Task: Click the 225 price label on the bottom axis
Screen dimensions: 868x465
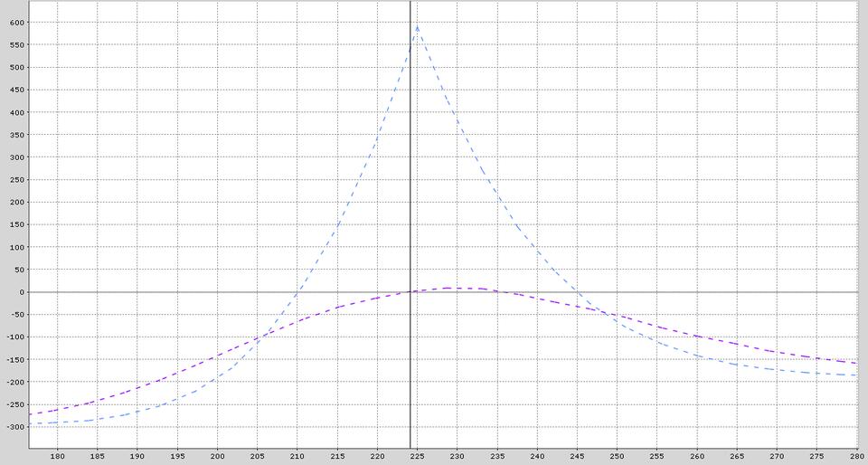Action: pyautogui.click(x=418, y=456)
